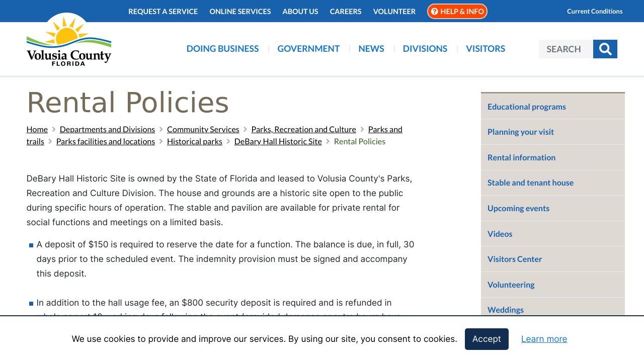Open Rental information in sidebar
The image size is (644, 362).
click(553, 157)
